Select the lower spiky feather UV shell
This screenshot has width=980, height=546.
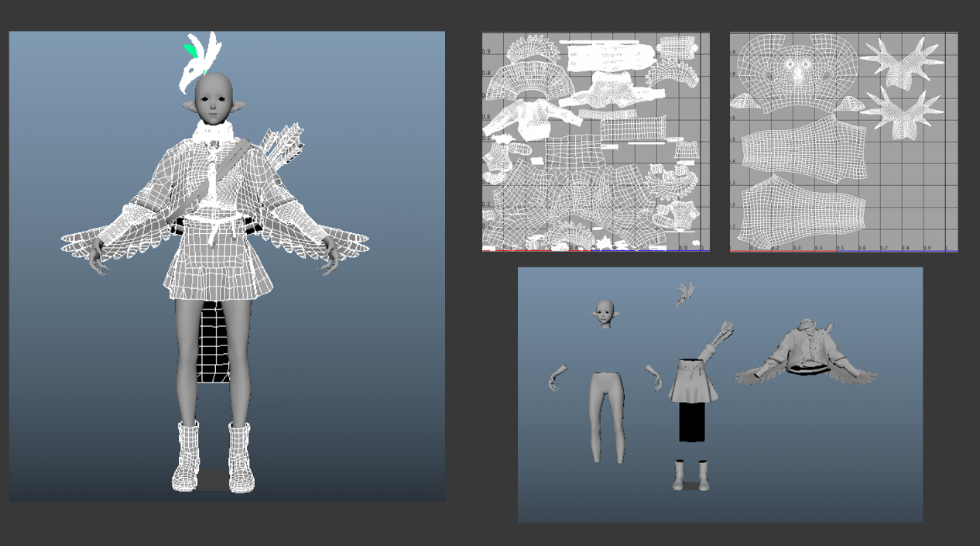click(903, 112)
